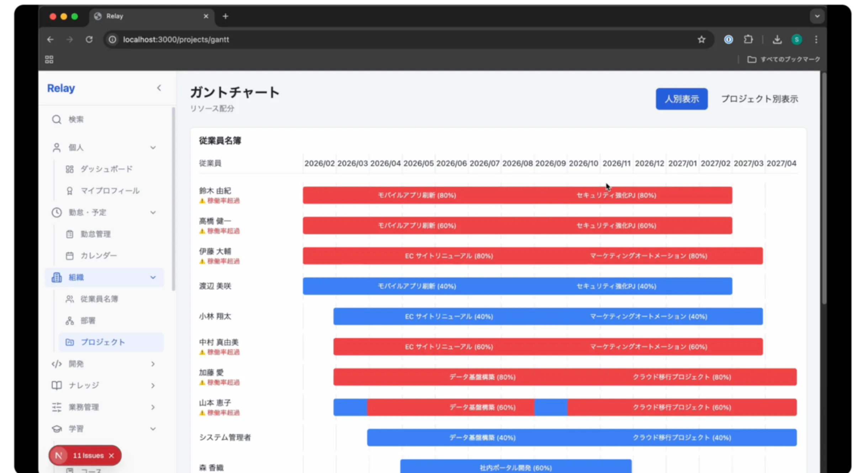Open the browser extensions puzzle icon
The width and height of the screenshot is (868, 473).
pos(748,39)
